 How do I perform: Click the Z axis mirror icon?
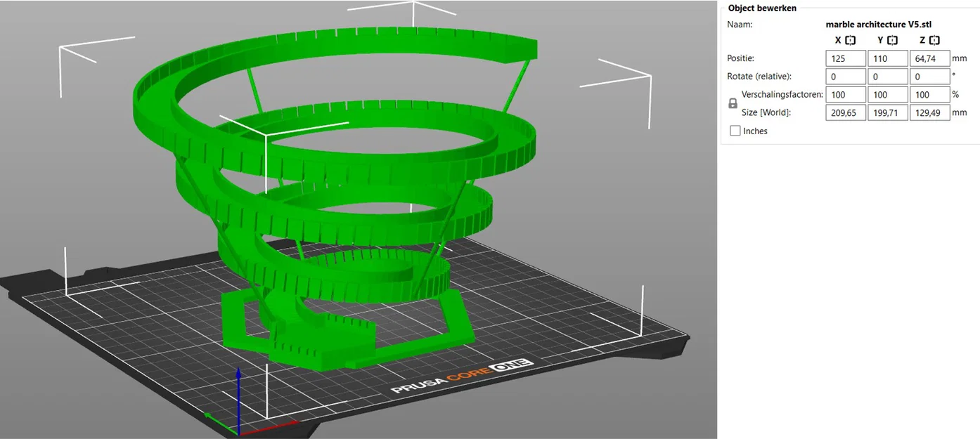coord(935,41)
